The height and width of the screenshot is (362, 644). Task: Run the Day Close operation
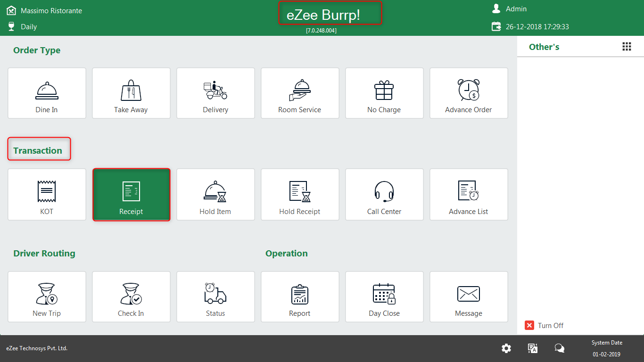click(384, 296)
